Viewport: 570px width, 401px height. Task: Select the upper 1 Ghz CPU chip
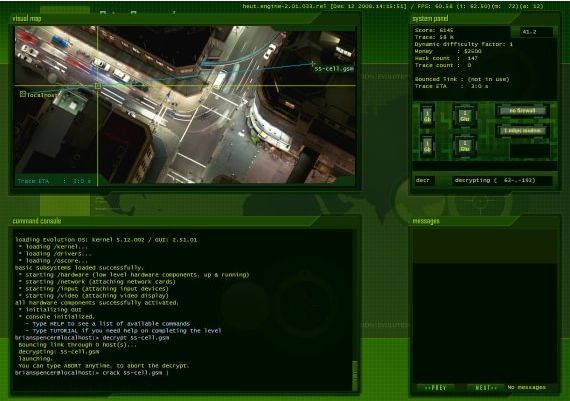(x=465, y=116)
